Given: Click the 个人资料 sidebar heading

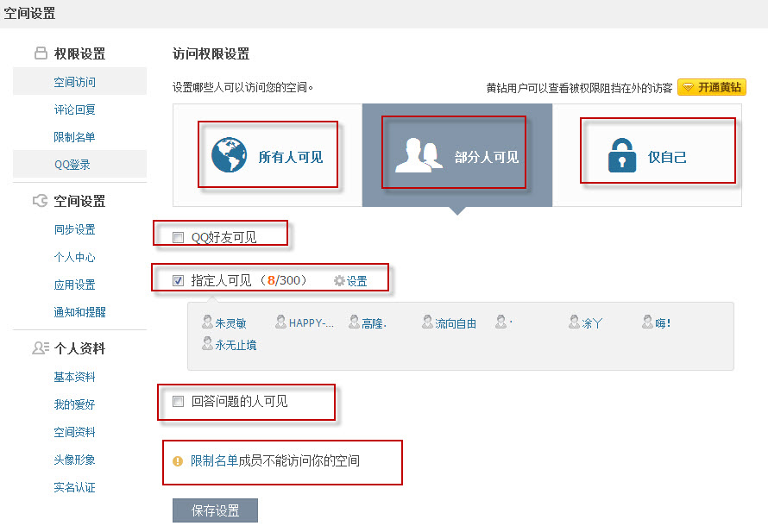Looking at the screenshot, I should pos(79,348).
